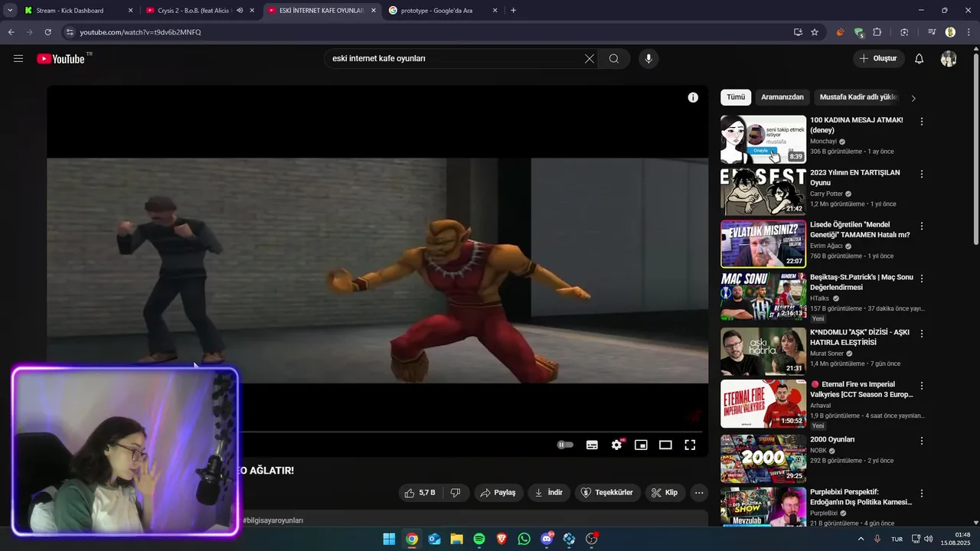Bookmark this page with the star
This screenshot has width=980, height=551.
pyautogui.click(x=815, y=32)
